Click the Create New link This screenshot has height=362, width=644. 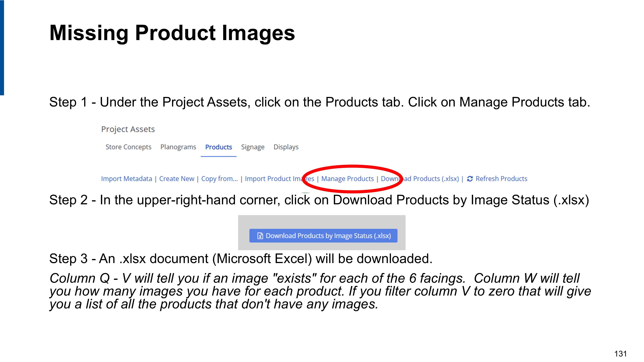(176, 179)
